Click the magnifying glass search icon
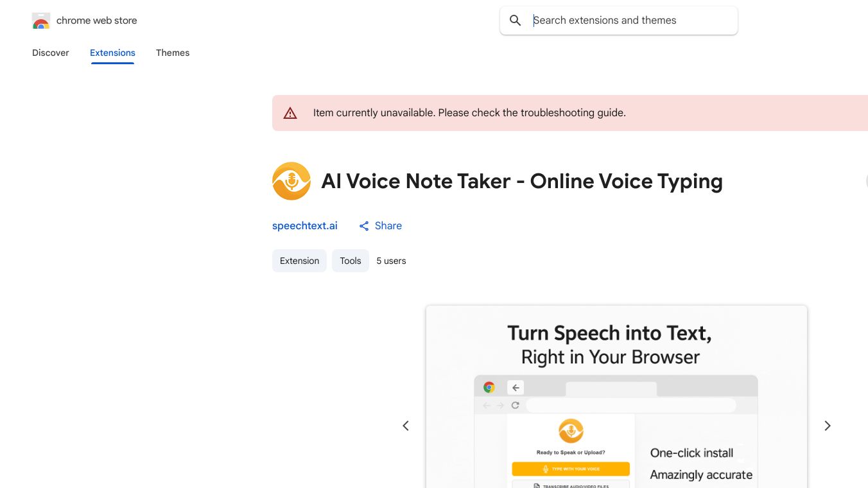Image resolution: width=868 pixels, height=488 pixels. pyautogui.click(x=515, y=21)
